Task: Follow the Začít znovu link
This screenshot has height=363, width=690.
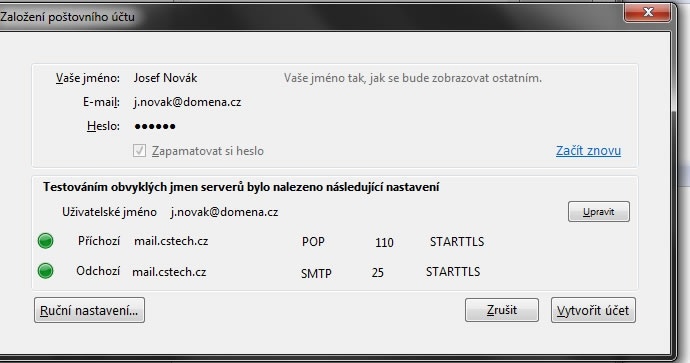Action: point(588,150)
